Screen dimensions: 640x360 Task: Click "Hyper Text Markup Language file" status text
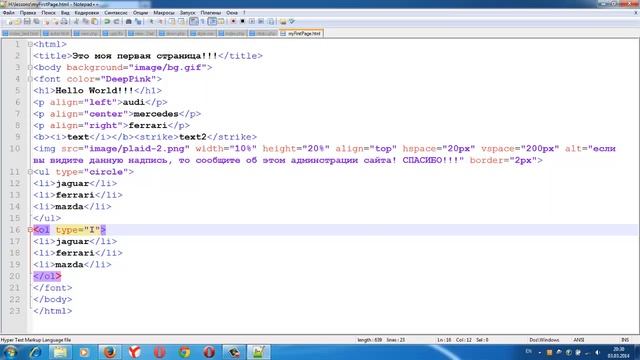point(36,340)
